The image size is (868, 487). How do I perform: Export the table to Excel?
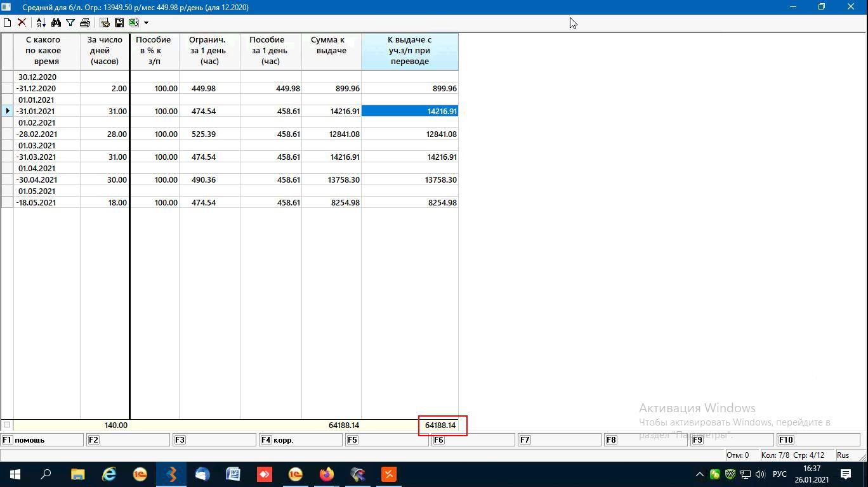(x=134, y=22)
